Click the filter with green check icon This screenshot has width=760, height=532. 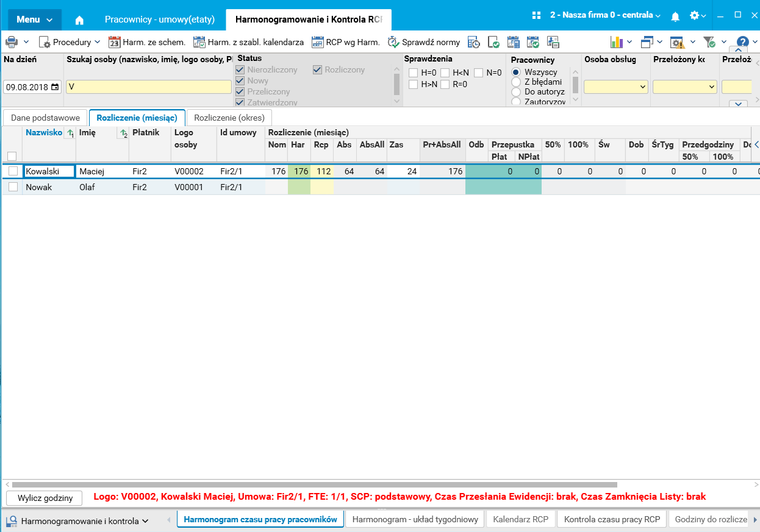709,42
